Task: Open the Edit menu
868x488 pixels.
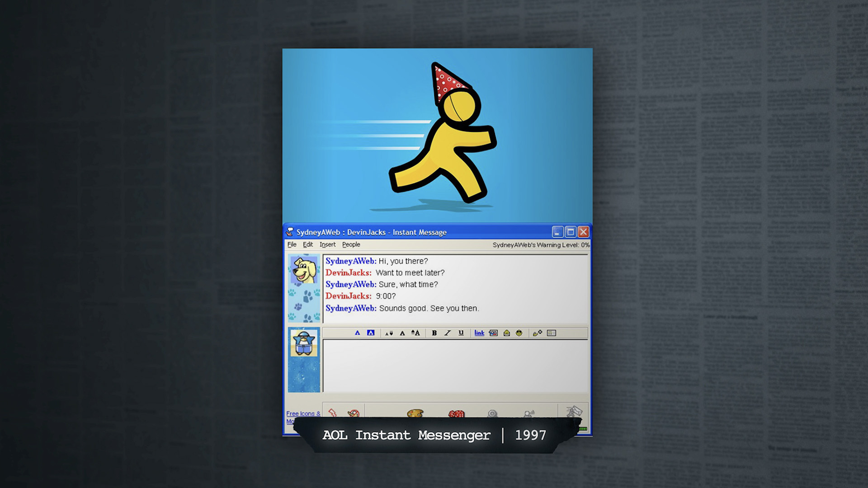Action: (308, 244)
